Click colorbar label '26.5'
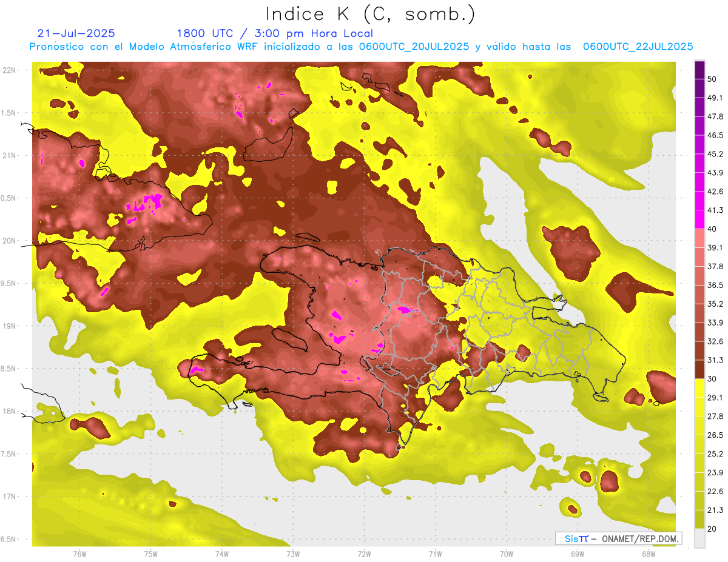Screen dimensions: 728x562 coord(715,435)
